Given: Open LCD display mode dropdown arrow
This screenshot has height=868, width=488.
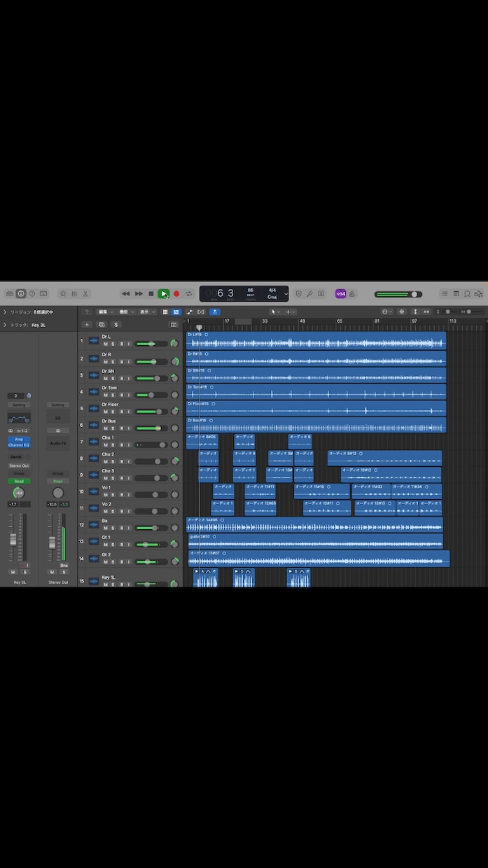Looking at the screenshot, I should click(286, 294).
